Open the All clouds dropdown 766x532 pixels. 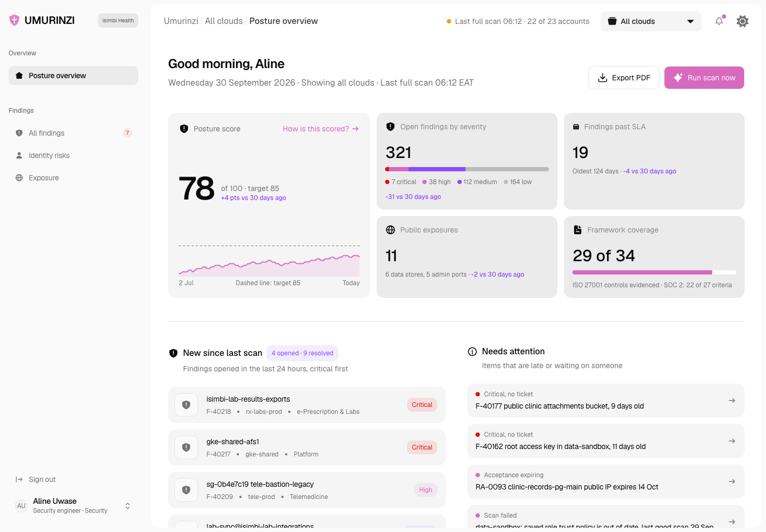pos(651,21)
